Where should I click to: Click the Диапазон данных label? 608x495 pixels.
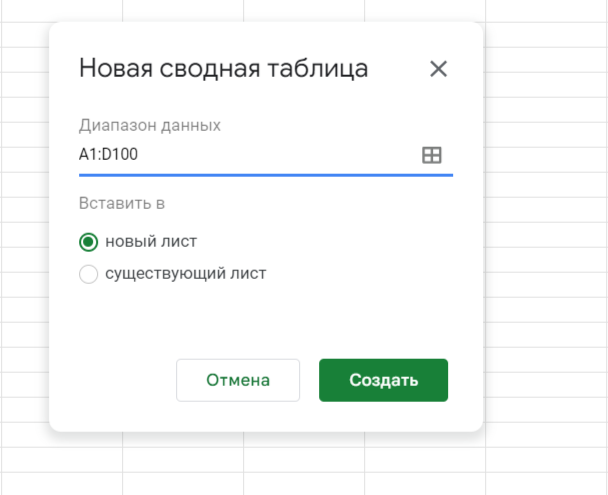[x=150, y=126]
